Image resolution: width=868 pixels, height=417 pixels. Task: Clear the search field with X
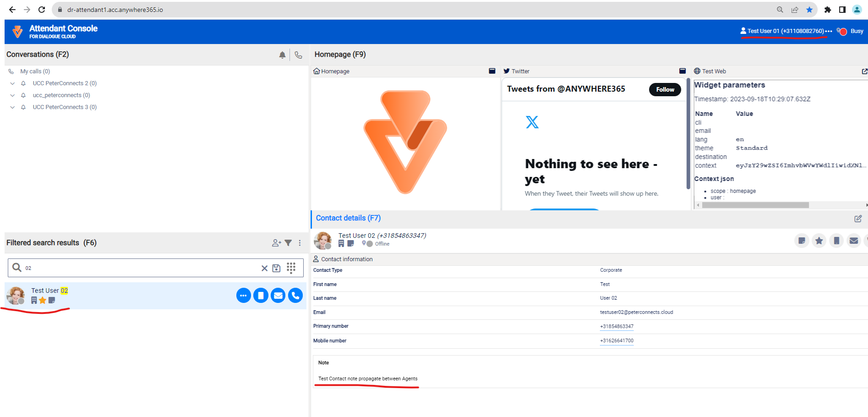(264, 268)
